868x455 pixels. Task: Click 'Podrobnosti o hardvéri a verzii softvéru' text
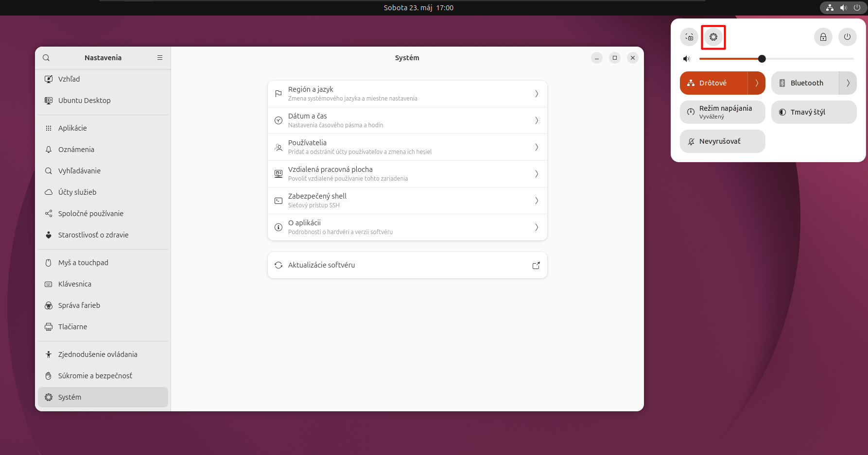[340, 232]
